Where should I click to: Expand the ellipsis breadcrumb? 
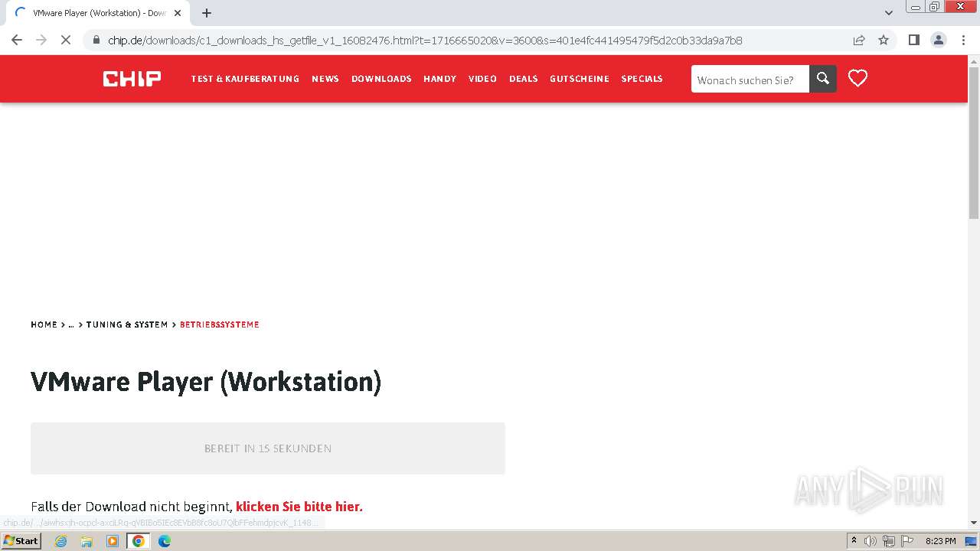(x=71, y=324)
